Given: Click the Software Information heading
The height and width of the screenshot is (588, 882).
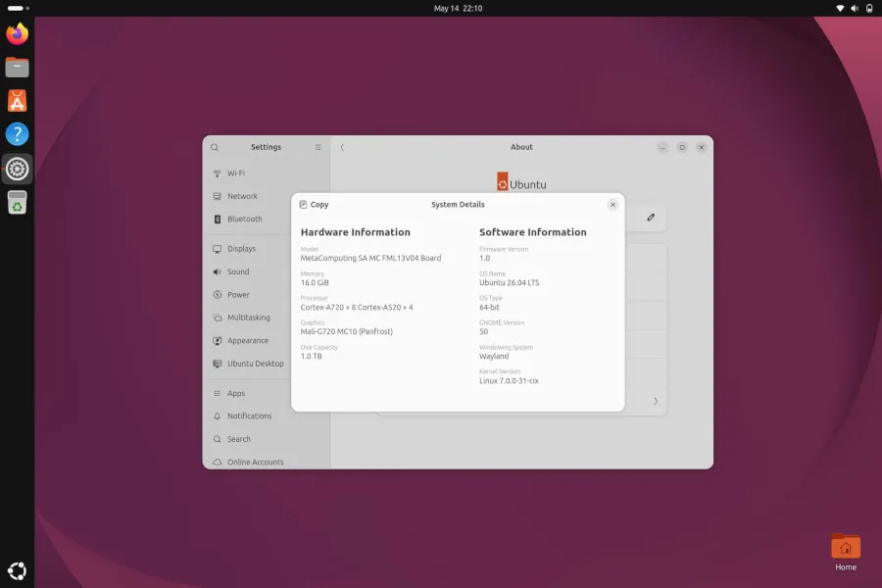Looking at the screenshot, I should 533,232.
